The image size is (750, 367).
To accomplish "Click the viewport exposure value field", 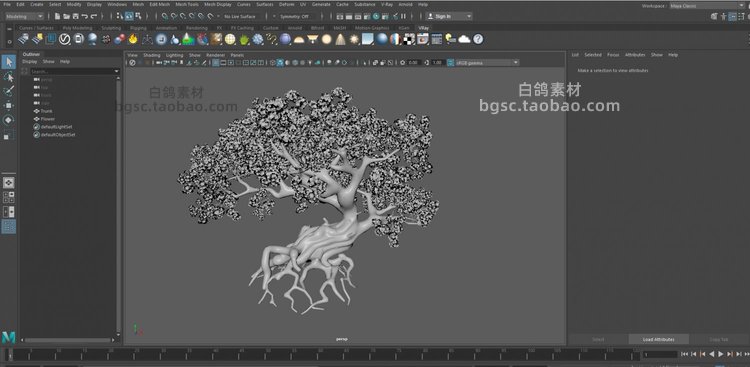I will coord(414,63).
